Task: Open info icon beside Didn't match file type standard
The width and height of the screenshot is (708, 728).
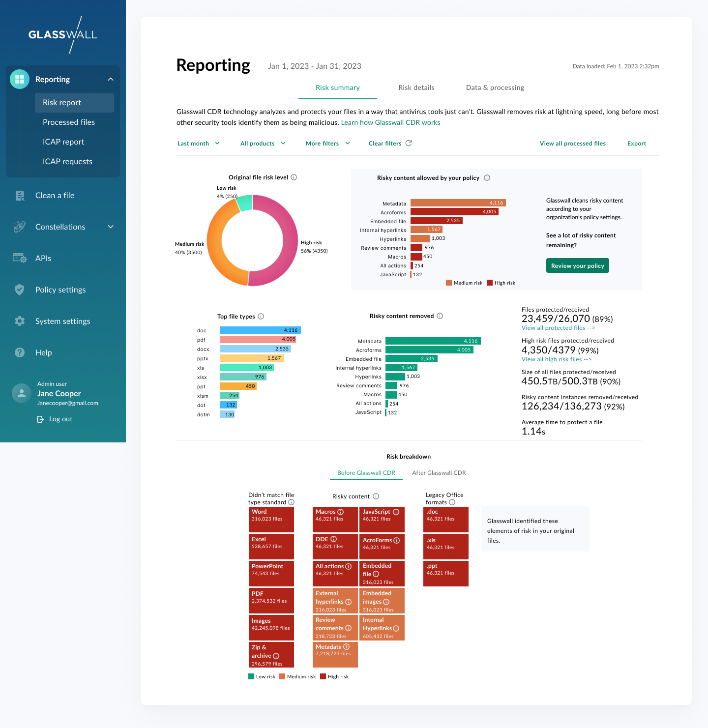Action: 292,502
